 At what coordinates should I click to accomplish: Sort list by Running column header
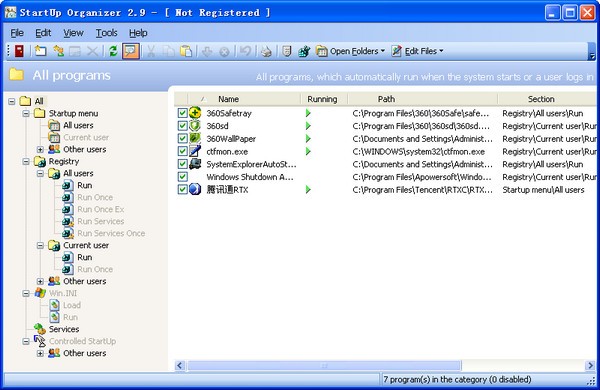pos(324,99)
